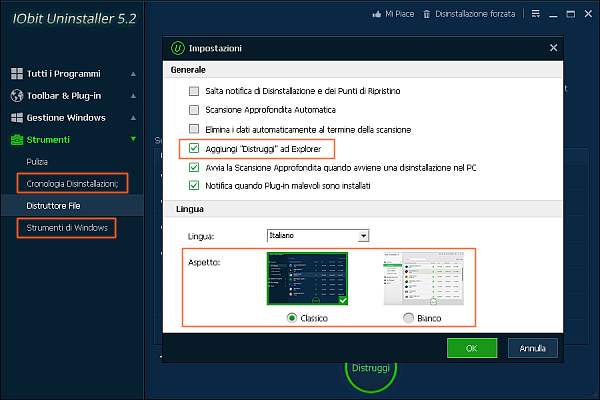
Task: Select Distruttore File entry
Action: tap(53, 206)
